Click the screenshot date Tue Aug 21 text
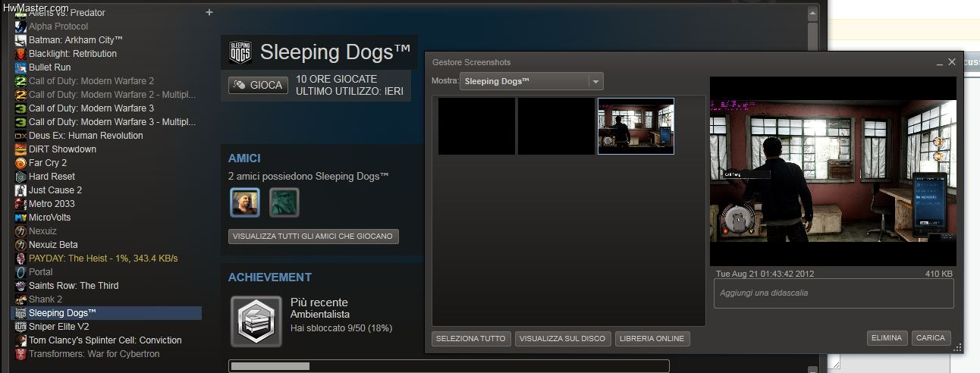Image resolution: width=980 pixels, height=373 pixels. 765,274
